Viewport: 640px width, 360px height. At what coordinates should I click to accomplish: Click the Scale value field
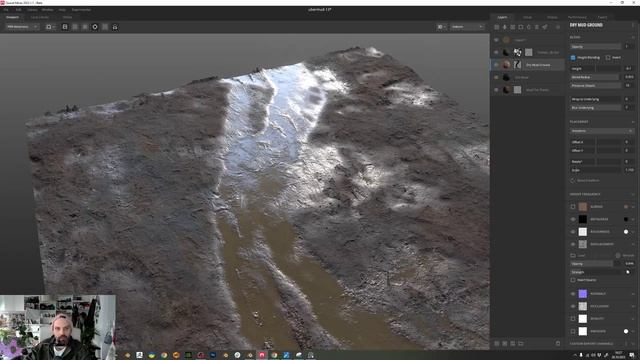click(x=629, y=170)
